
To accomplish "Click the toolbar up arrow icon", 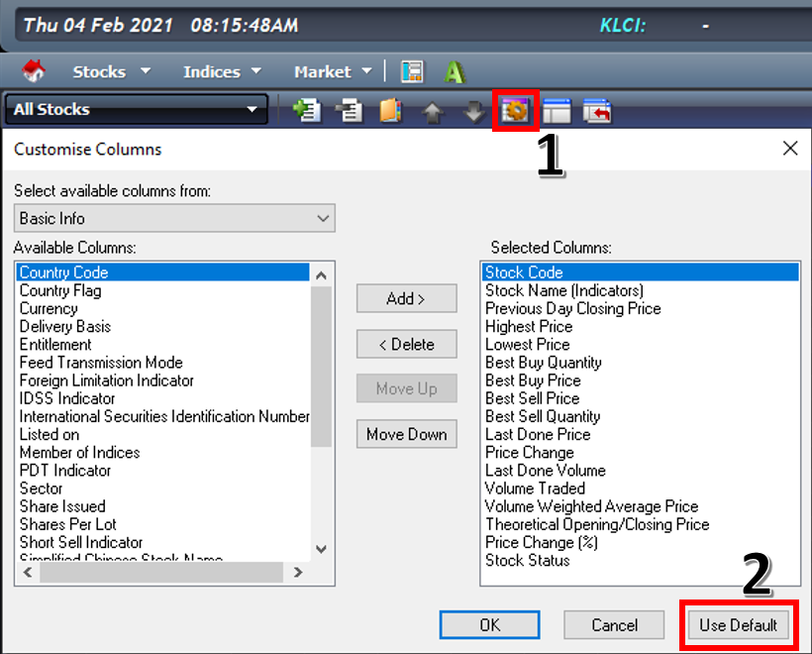I will [x=433, y=112].
